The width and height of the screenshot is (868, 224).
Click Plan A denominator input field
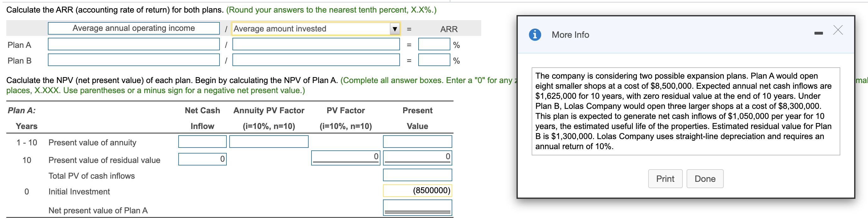pos(316,44)
